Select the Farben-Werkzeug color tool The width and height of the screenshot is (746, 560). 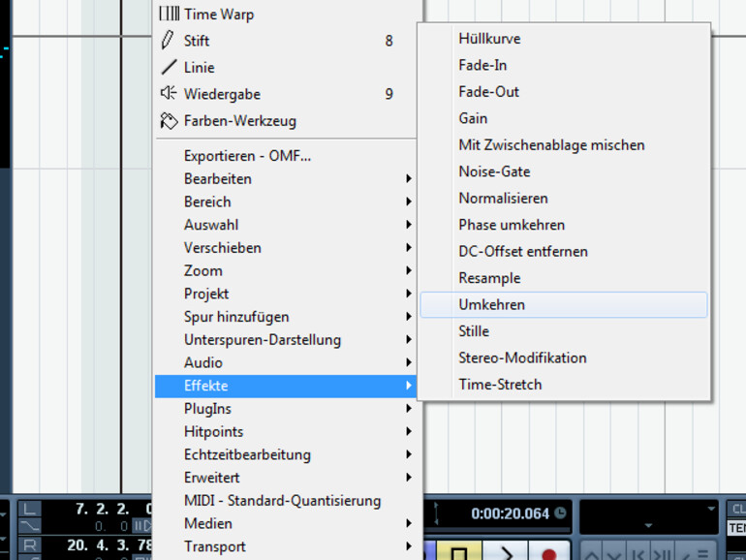point(286,121)
